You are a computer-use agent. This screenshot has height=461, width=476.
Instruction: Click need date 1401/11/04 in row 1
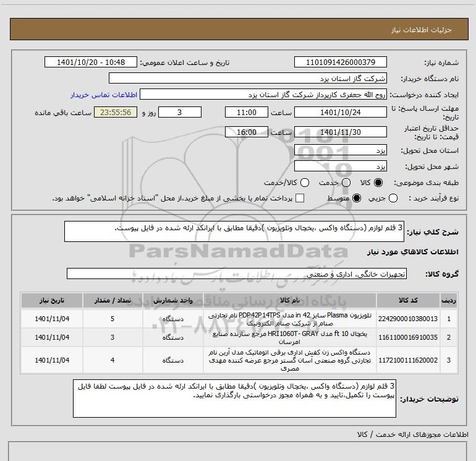click(52, 319)
